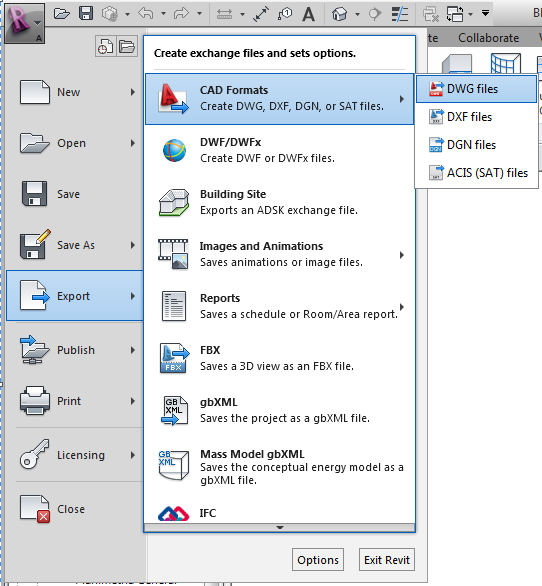This screenshot has width=542, height=586.
Task: Switch to the Collaborate ribbon tab
Action: click(x=489, y=38)
